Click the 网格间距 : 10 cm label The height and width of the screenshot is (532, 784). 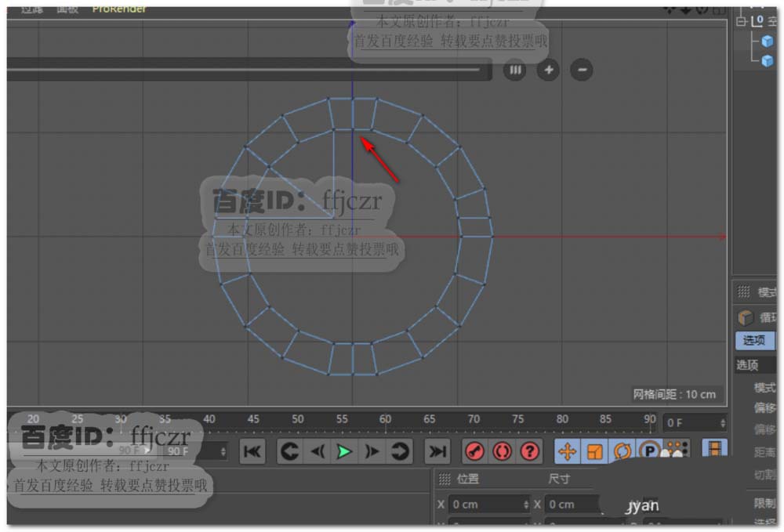point(674,395)
